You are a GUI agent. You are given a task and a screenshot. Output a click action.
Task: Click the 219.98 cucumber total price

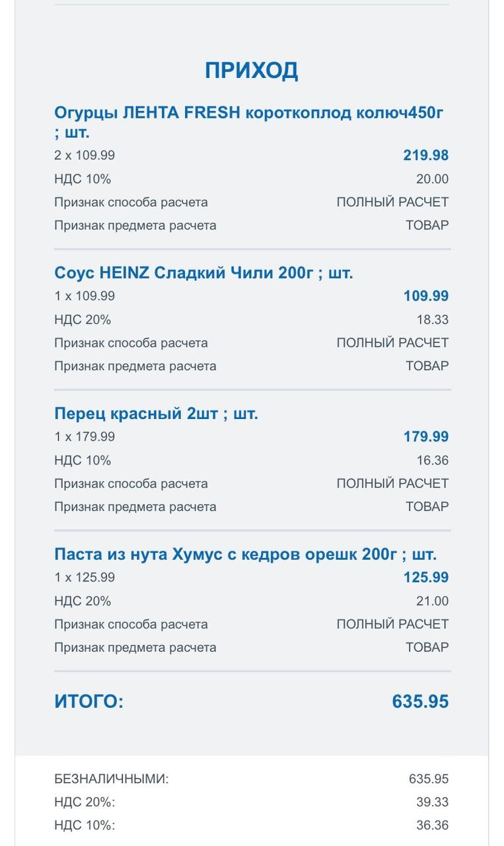click(x=425, y=155)
